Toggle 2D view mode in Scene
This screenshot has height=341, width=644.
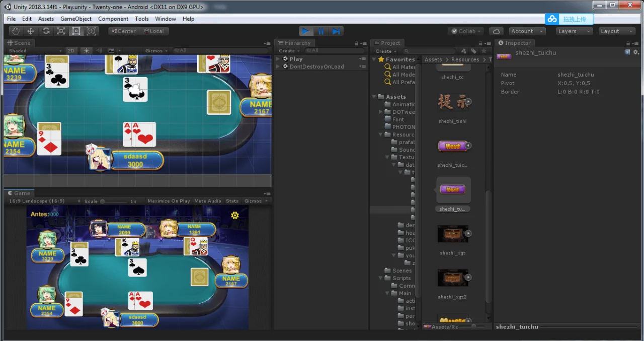click(x=71, y=50)
